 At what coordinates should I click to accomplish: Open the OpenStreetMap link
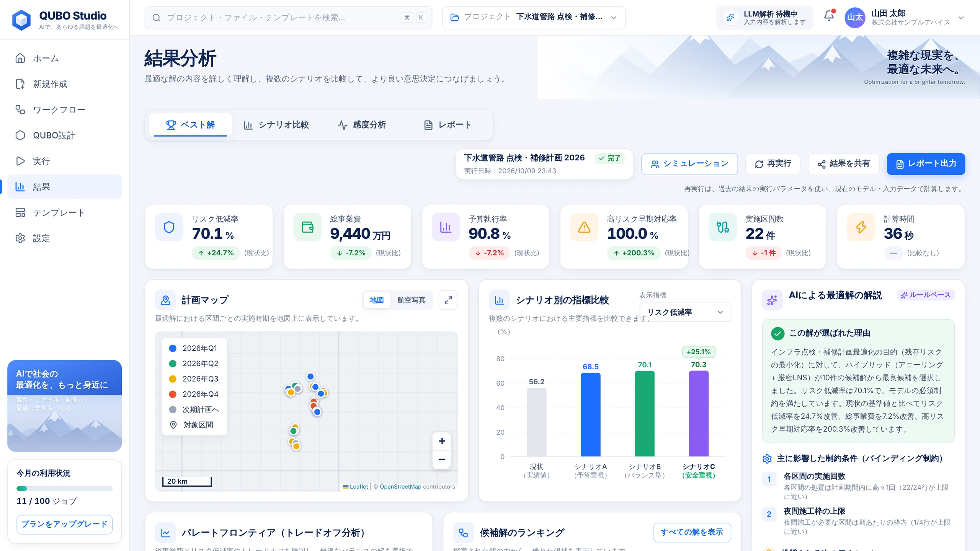400,487
